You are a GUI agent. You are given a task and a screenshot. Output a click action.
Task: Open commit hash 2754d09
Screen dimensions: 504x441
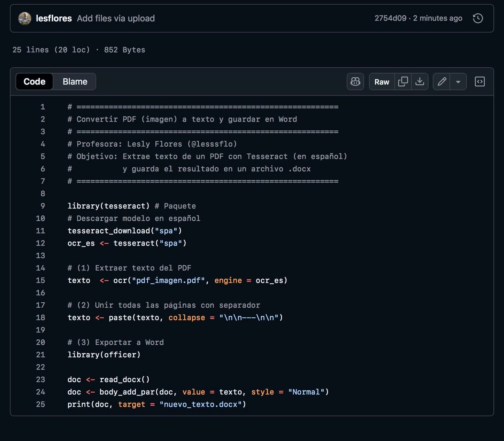pyautogui.click(x=391, y=18)
